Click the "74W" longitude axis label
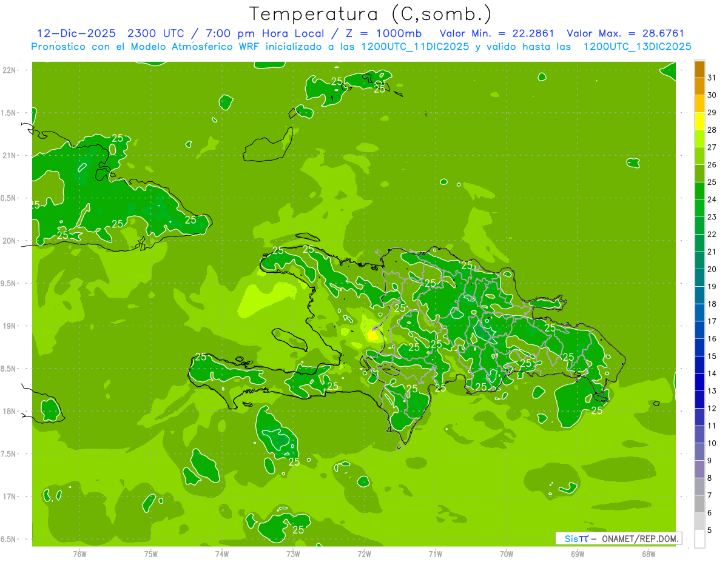This screenshot has height=562, width=728. 222,554
